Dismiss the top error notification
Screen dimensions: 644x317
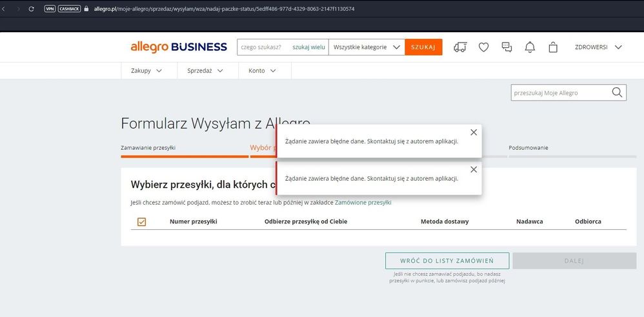click(x=474, y=132)
